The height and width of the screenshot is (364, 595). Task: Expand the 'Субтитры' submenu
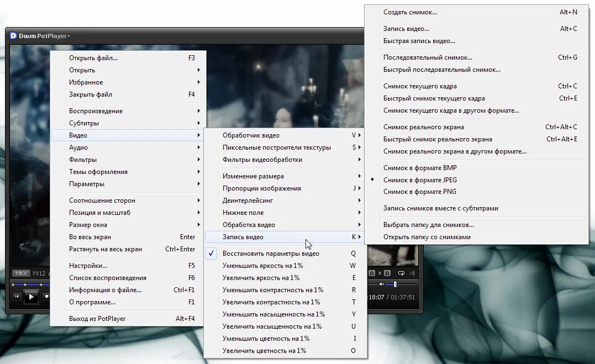click(128, 123)
